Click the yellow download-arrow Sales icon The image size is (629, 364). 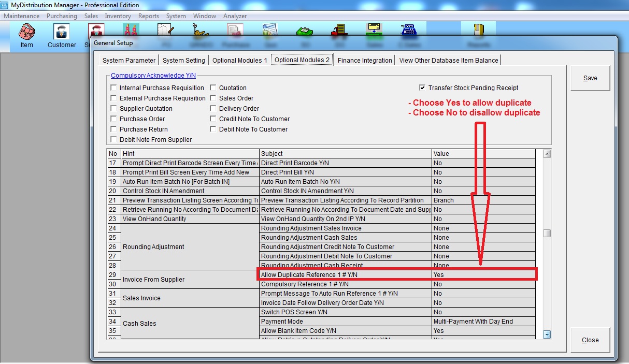click(x=373, y=31)
